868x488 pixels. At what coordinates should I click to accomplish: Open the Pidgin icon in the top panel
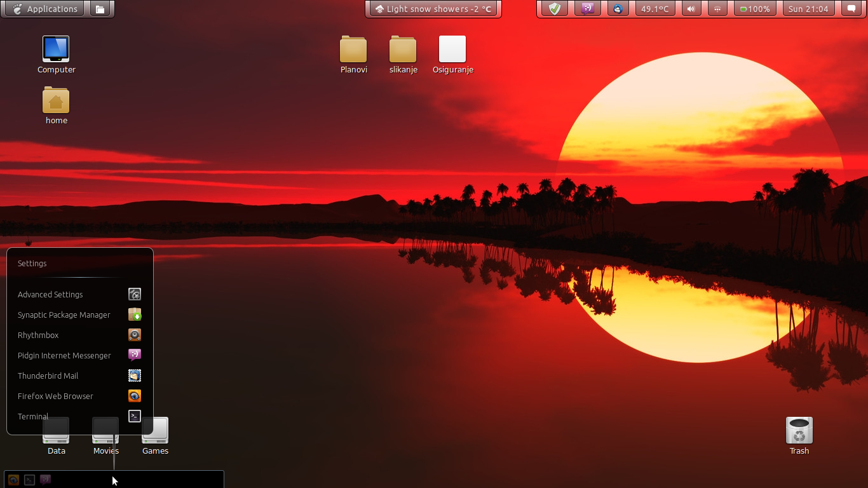[588, 9]
